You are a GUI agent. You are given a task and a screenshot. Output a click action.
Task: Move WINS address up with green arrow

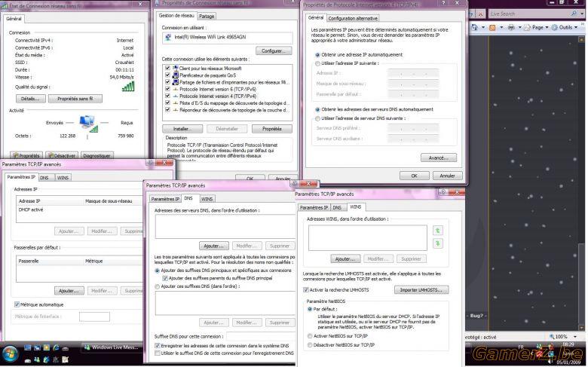tap(438, 231)
